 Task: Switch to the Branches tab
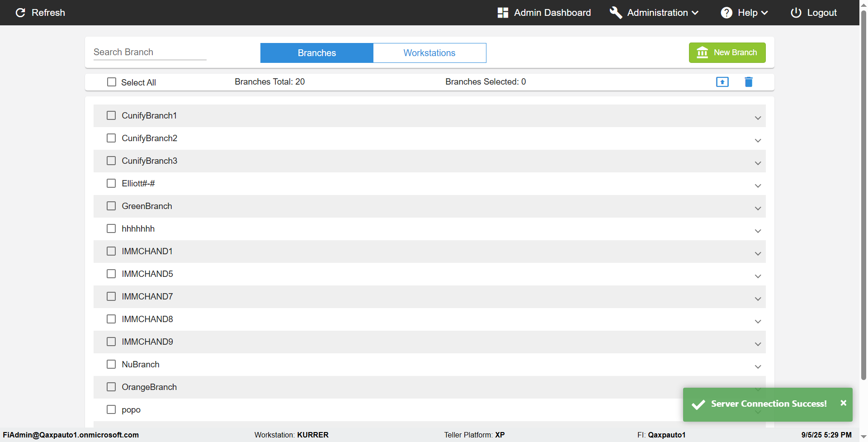[x=317, y=53]
